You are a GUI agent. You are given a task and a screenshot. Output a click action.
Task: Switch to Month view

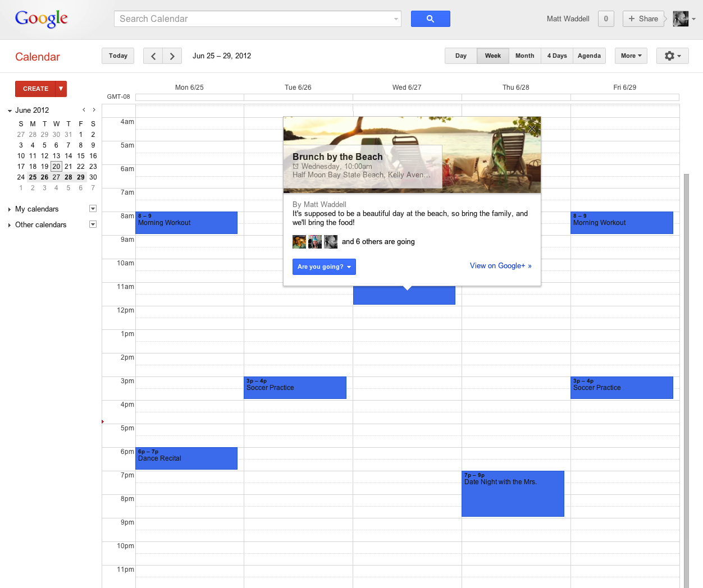click(524, 56)
